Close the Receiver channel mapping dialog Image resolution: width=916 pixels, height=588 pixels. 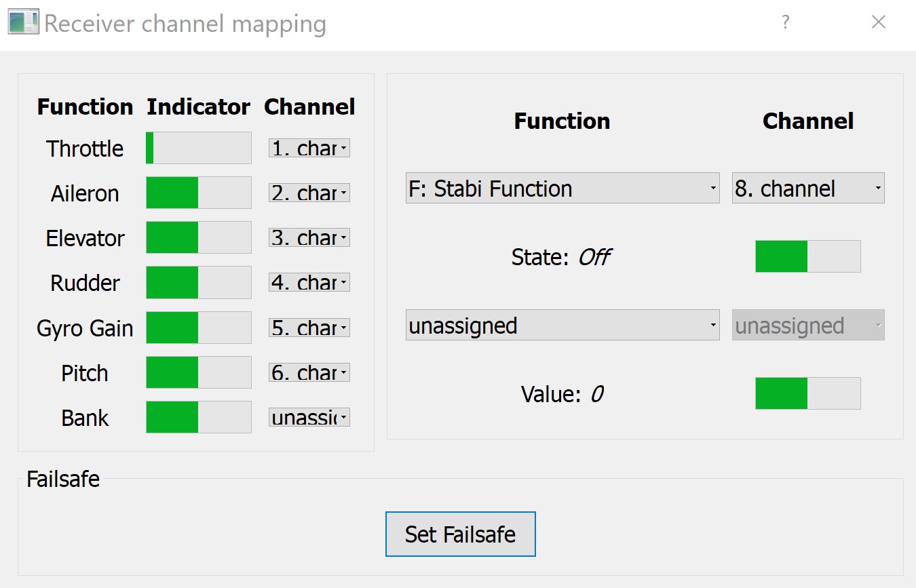(x=878, y=22)
